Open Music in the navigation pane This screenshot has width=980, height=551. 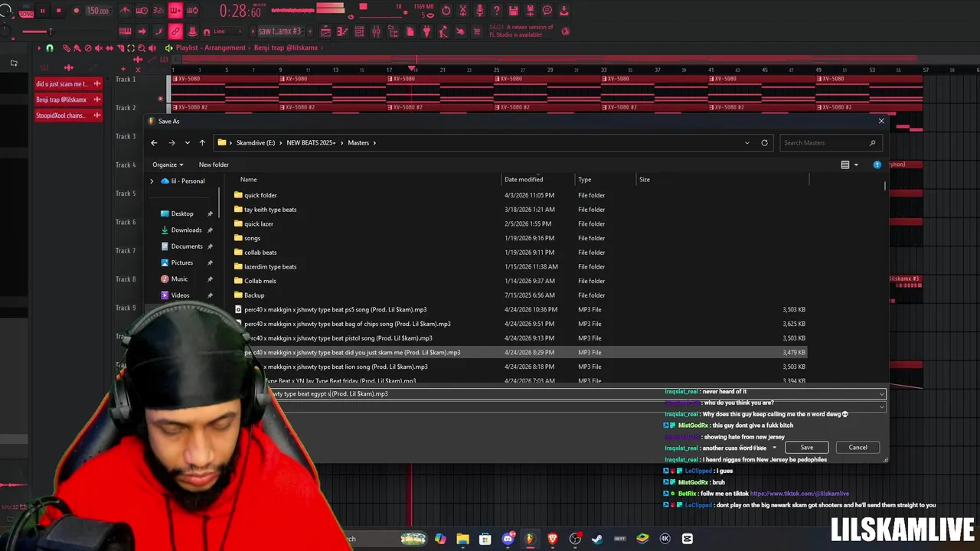pos(179,279)
